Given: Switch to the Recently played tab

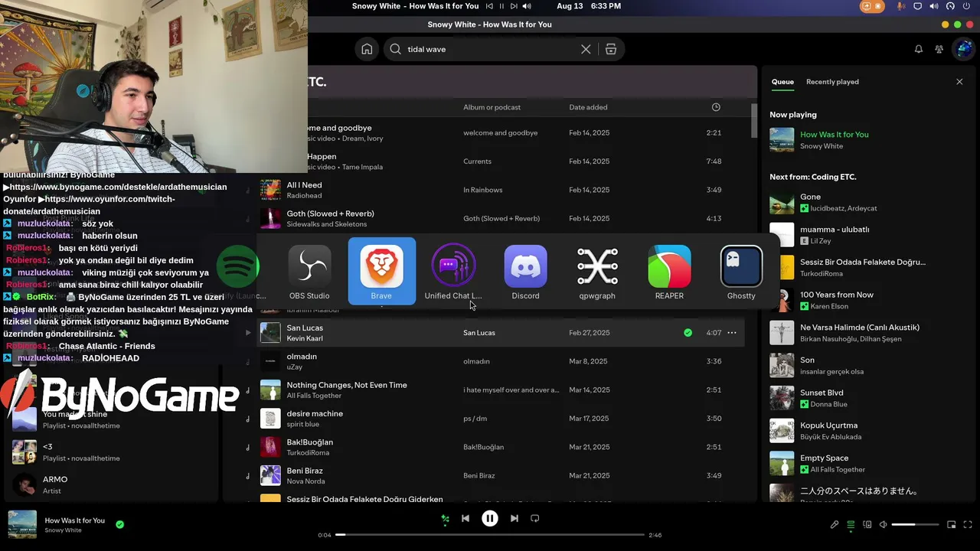Looking at the screenshot, I should coord(832,82).
